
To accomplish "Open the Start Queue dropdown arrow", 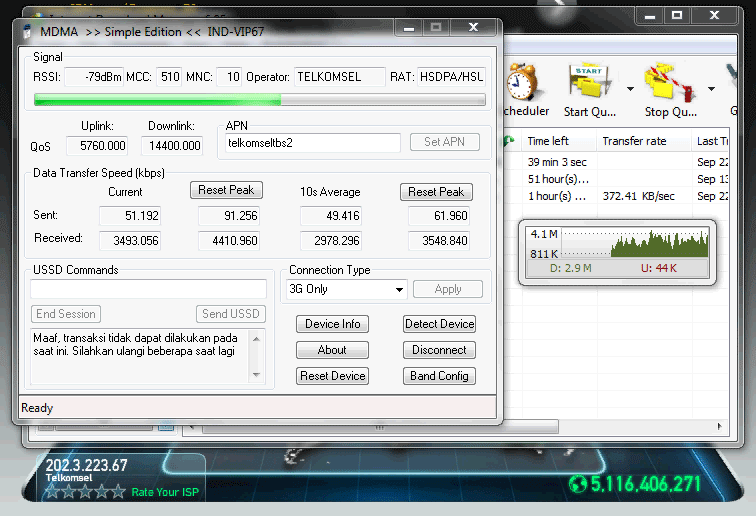I will point(630,89).
